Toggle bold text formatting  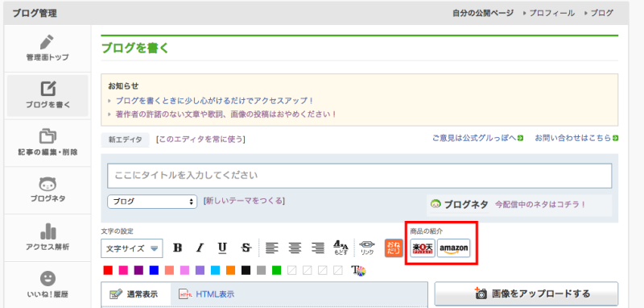click(177, 248)
